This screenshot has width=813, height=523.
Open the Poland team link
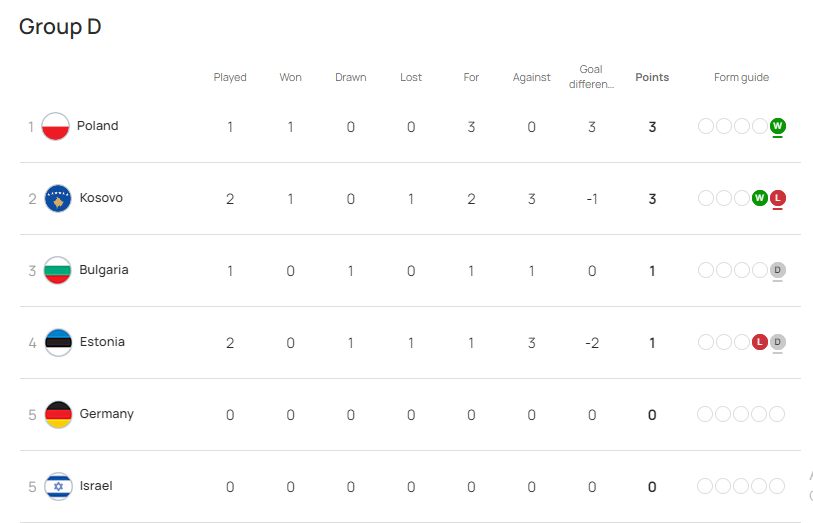97,126
